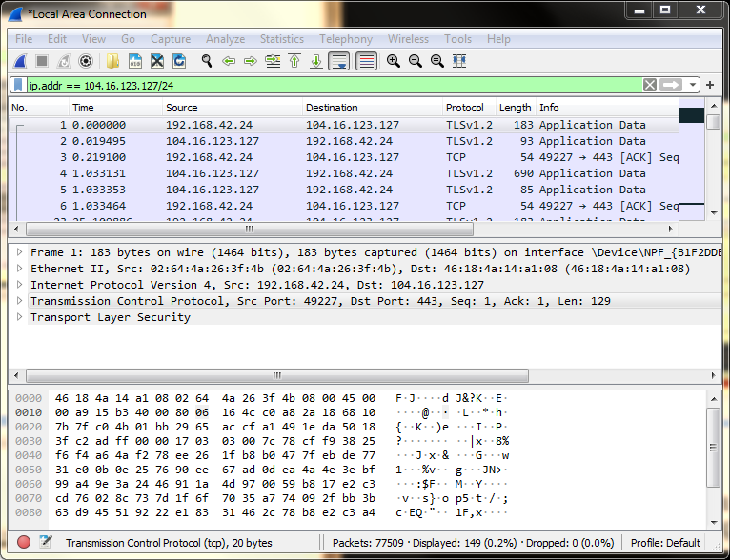Sort by the No. column header
730x560 pixels.
[39, 108]
